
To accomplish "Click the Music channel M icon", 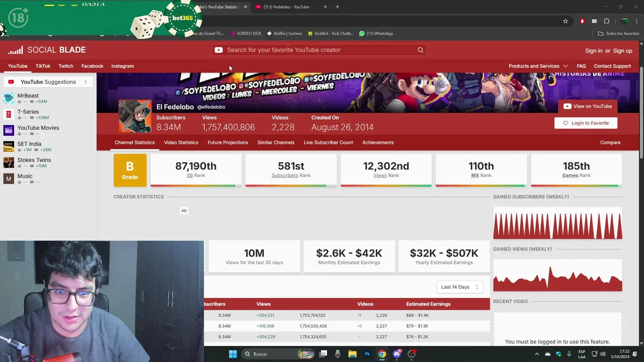I will (9, 178).
